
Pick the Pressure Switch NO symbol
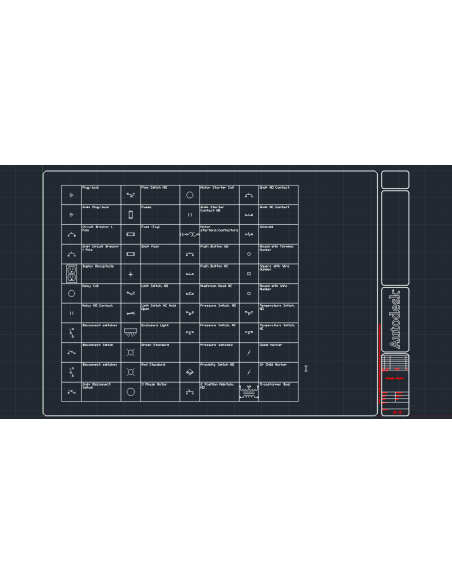190,313
